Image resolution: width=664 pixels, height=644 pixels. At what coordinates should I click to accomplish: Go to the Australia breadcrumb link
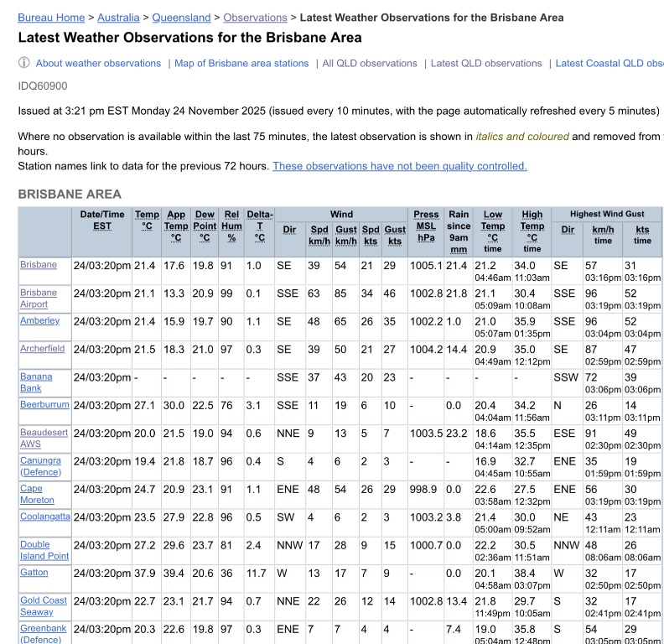tap(118, 17)
